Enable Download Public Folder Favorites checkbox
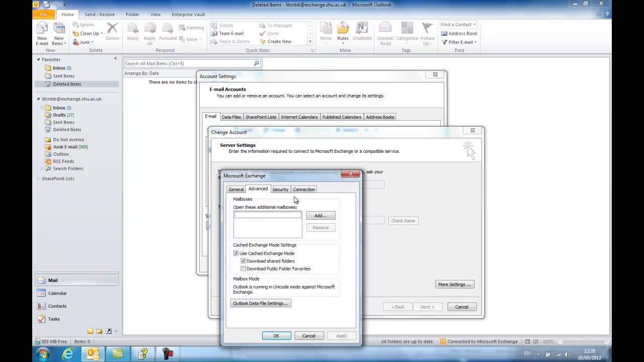Viewport: 644px width, 362px height. tap(243, 268)
